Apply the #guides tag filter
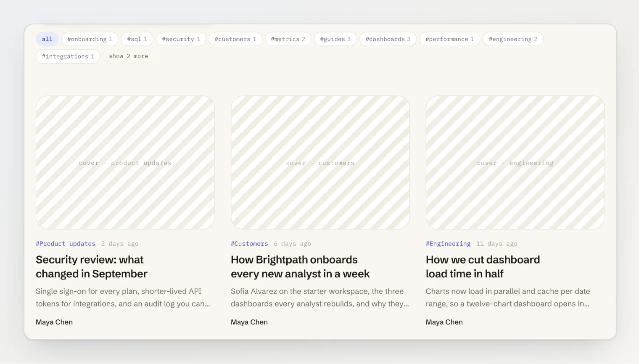The image size is (639, 364). pos(335,39)
